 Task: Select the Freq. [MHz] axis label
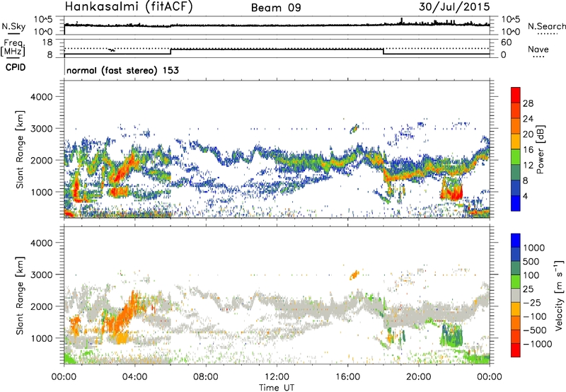(x=13, y=48)
